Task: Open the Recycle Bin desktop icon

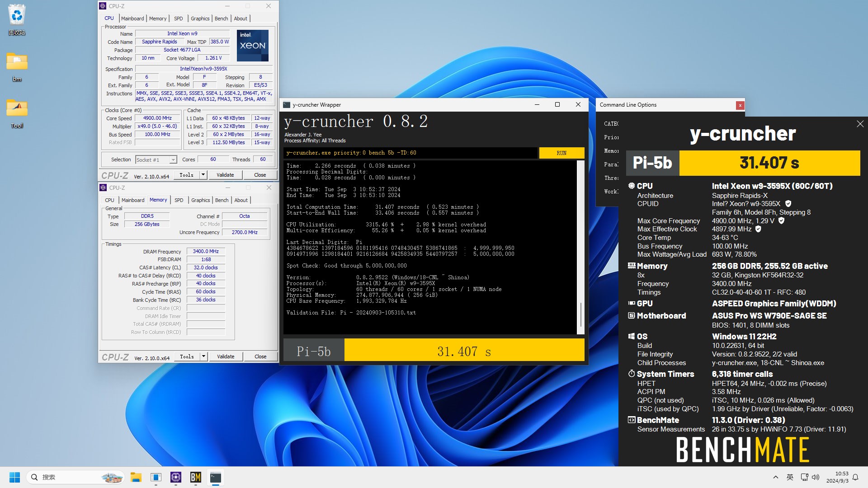Action: (x=17, y=20)
